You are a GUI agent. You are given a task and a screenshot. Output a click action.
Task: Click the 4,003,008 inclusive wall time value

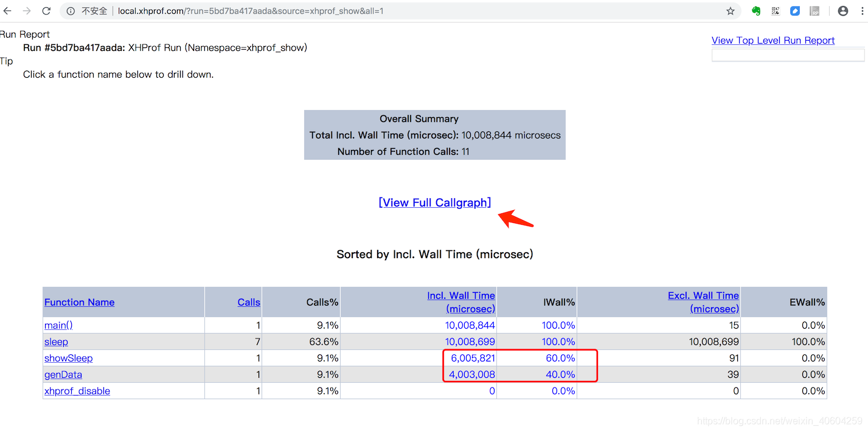pyautogui.click(x=472, y=374)
